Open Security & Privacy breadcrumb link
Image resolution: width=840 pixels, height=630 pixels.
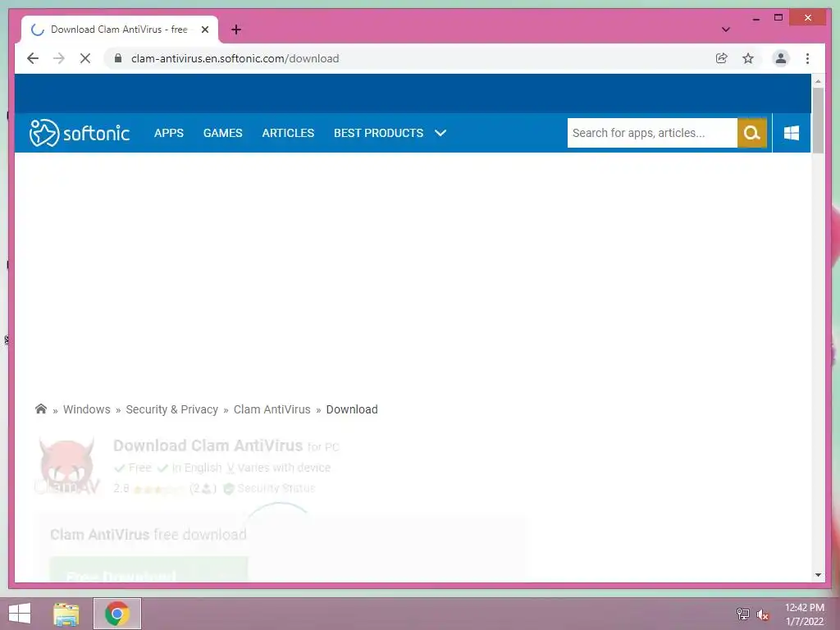coord(172,409)
